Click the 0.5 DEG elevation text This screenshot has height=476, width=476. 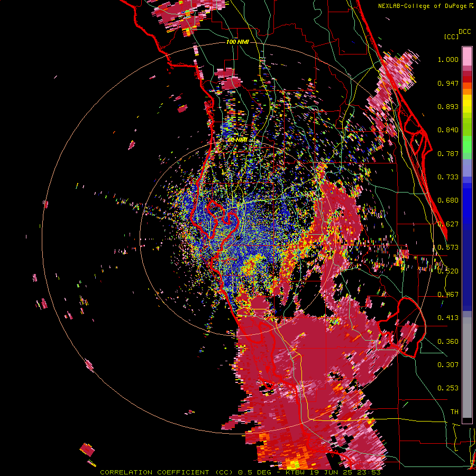pos(254,472)
